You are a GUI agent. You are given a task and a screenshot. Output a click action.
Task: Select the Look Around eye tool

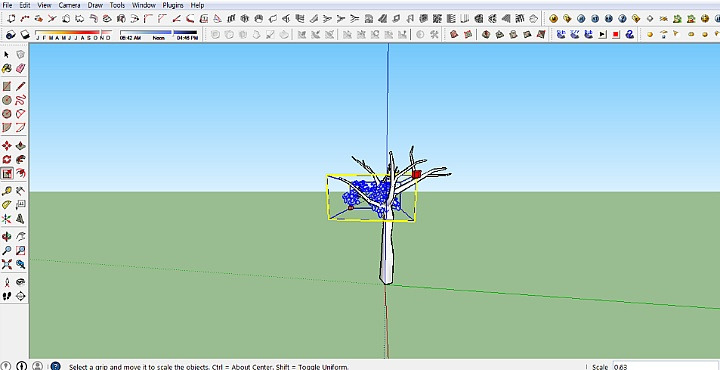pyautogui.click(x=20, y=282)
